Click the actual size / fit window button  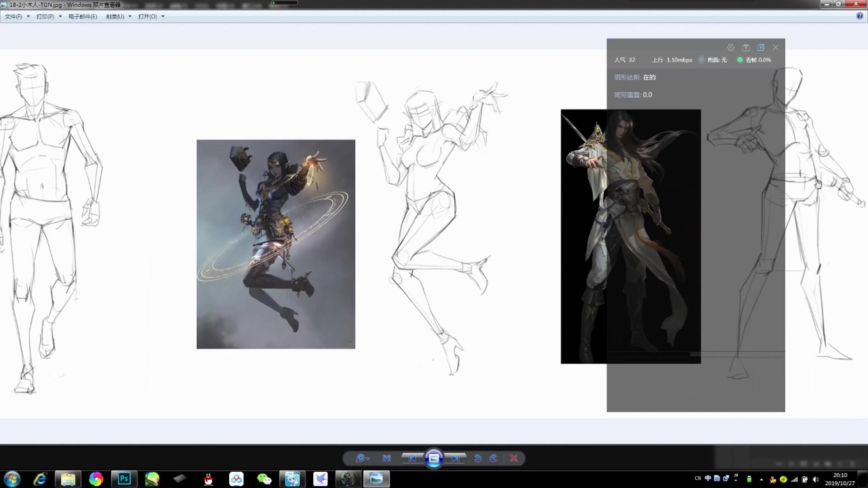tap(387, 458)
